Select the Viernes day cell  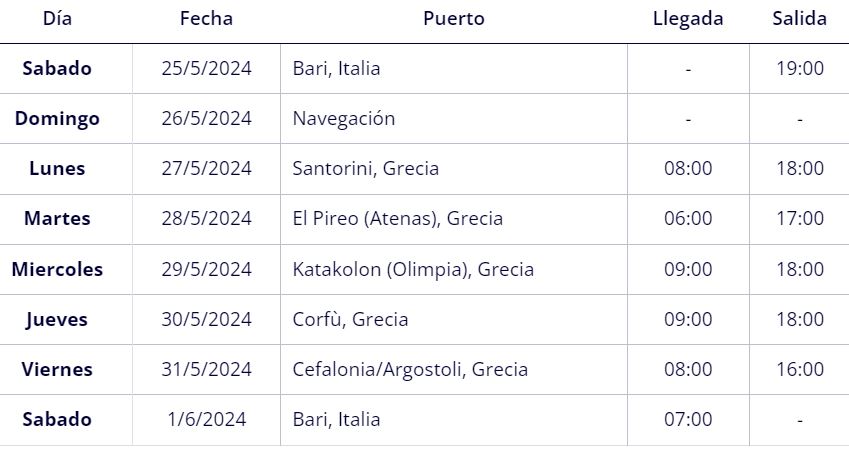click(57, 369)
